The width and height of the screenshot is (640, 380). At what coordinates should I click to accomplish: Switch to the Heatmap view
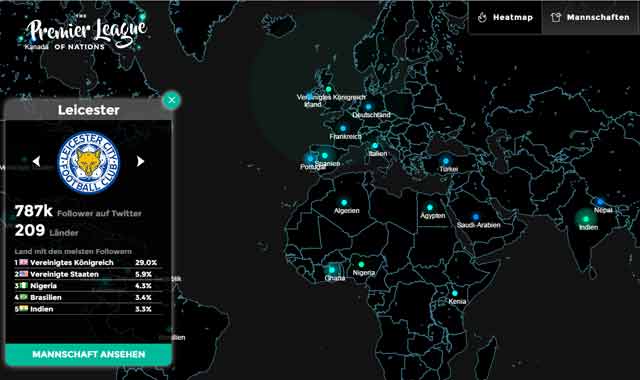point(505,17)
